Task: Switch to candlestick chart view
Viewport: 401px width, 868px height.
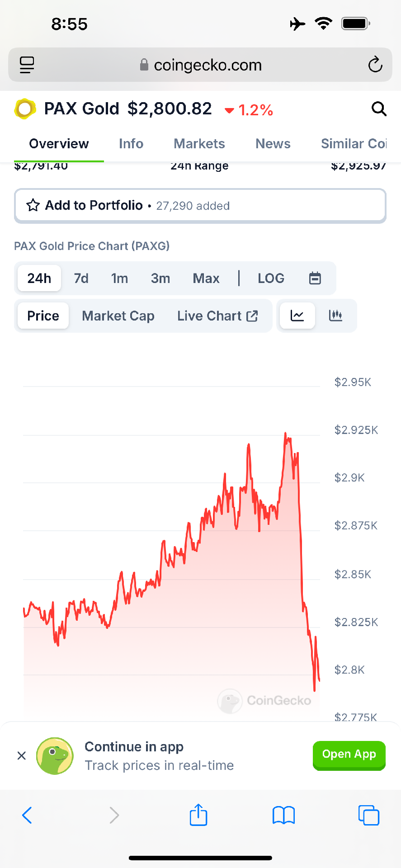Action: 335,316
